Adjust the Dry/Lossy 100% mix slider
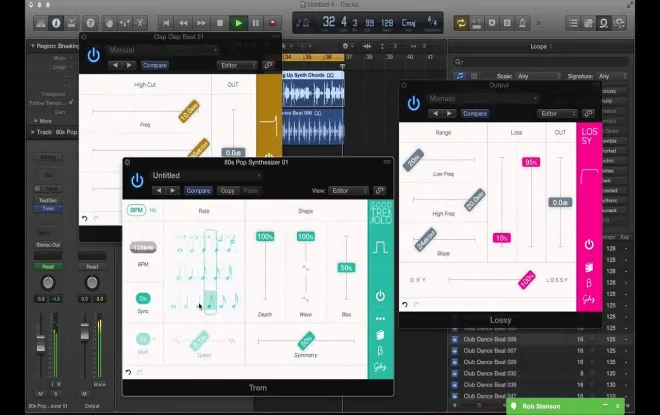 click(x=527, y=279)
